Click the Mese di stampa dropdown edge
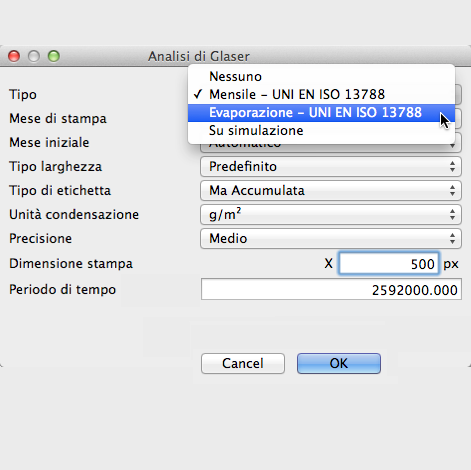The height and width of the screenshot is (470, 471). pyautogui.click(x=458, y=119)
